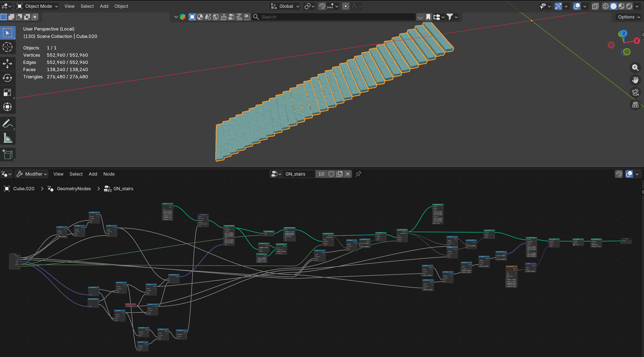Open the node editor Add menu

(x=93, y=174)
